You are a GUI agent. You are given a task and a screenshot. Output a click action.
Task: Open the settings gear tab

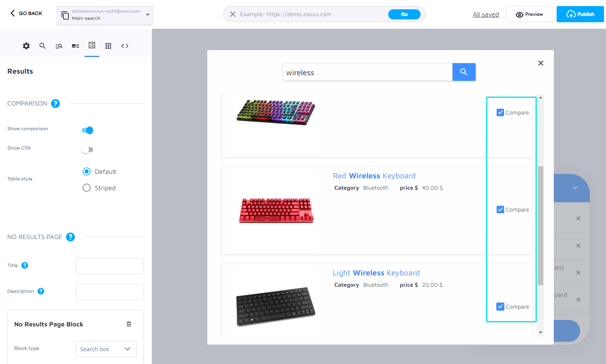coord(26,46)
